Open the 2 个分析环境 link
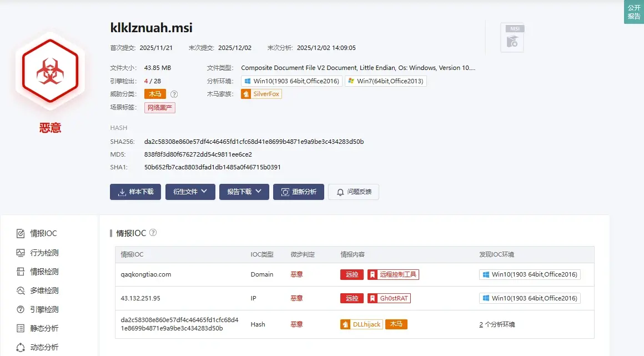Image resolution: width=644 pixels, height=356 pixels. (x=497, y=324)
